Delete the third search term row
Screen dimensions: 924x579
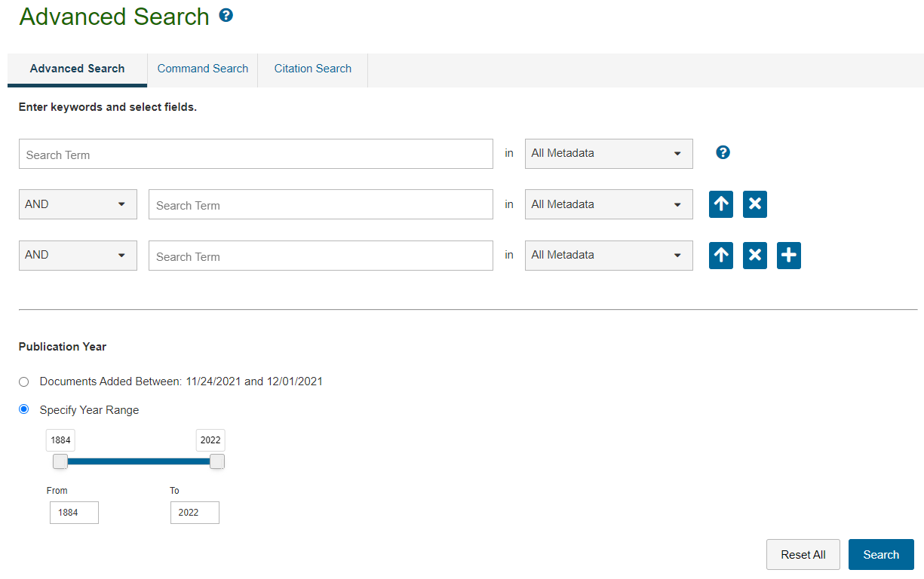[x=755, y=256]
